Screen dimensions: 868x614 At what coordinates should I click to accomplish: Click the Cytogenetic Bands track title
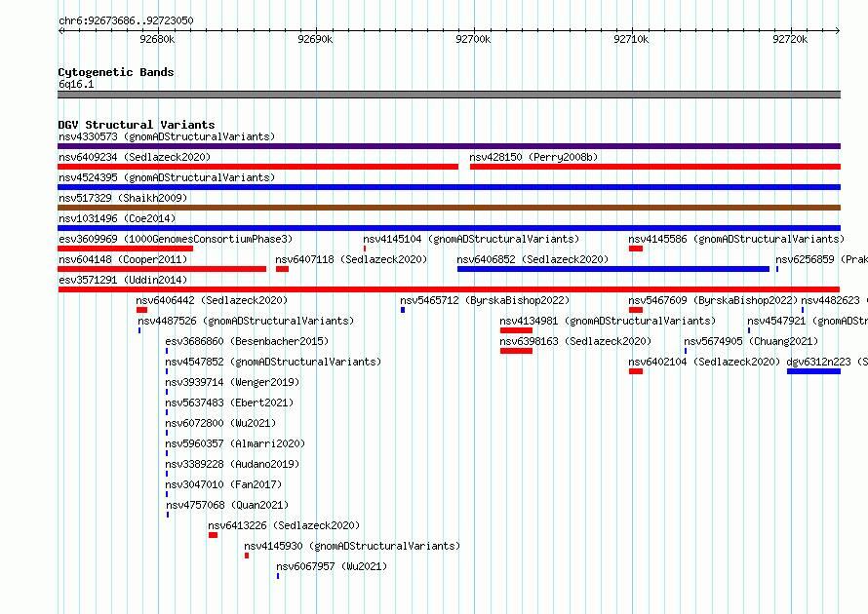(116, 72)
